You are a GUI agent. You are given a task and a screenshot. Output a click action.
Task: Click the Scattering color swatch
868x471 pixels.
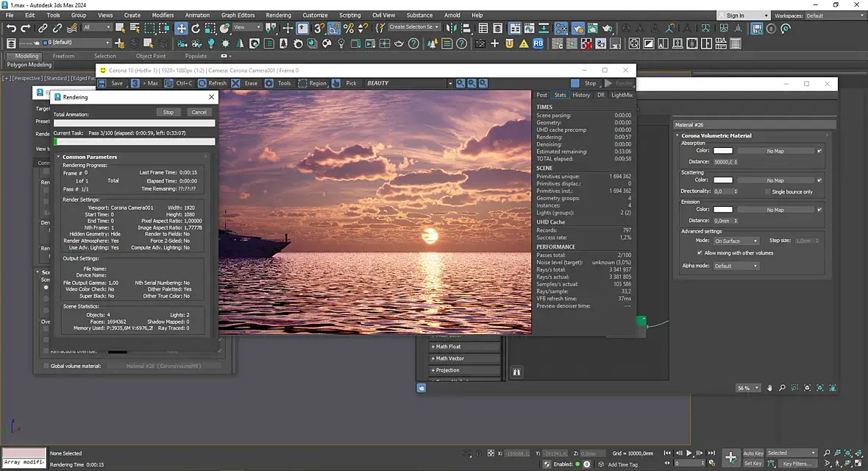click(723, 180)
